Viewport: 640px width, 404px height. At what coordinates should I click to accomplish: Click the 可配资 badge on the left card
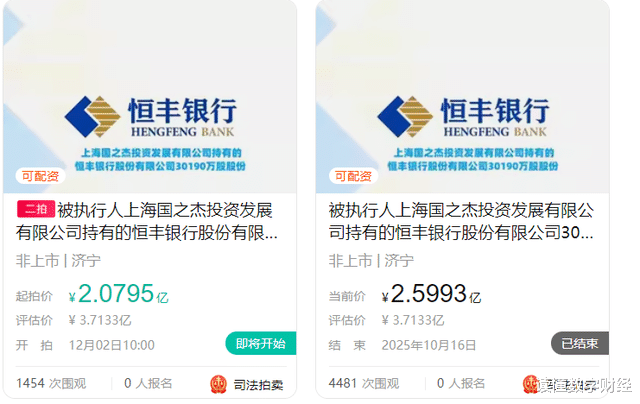click(40, 176)
